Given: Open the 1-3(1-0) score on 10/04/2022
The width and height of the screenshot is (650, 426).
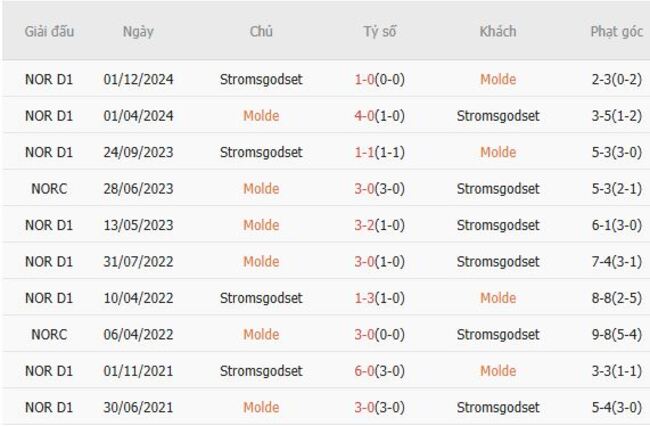Looking at the screenshot, I should [x=379, y=298].
